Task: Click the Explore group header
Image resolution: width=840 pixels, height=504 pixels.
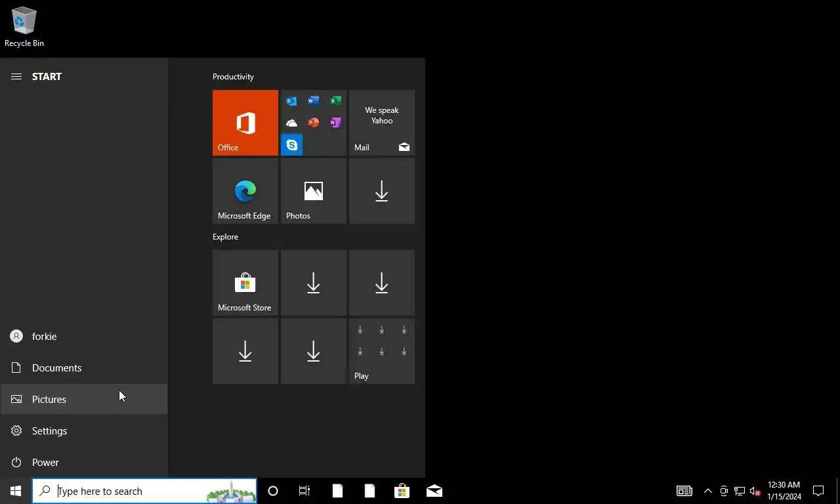Action: point(225,237)
